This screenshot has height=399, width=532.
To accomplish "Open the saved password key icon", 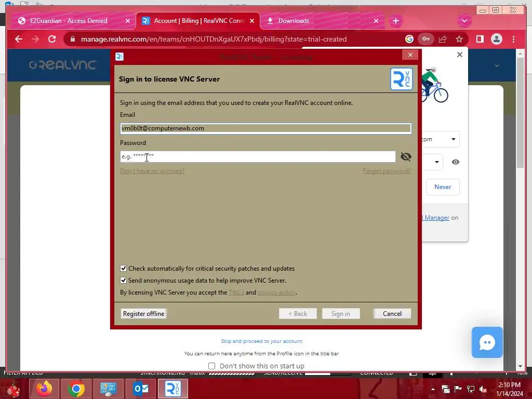I will coord(426,39).
